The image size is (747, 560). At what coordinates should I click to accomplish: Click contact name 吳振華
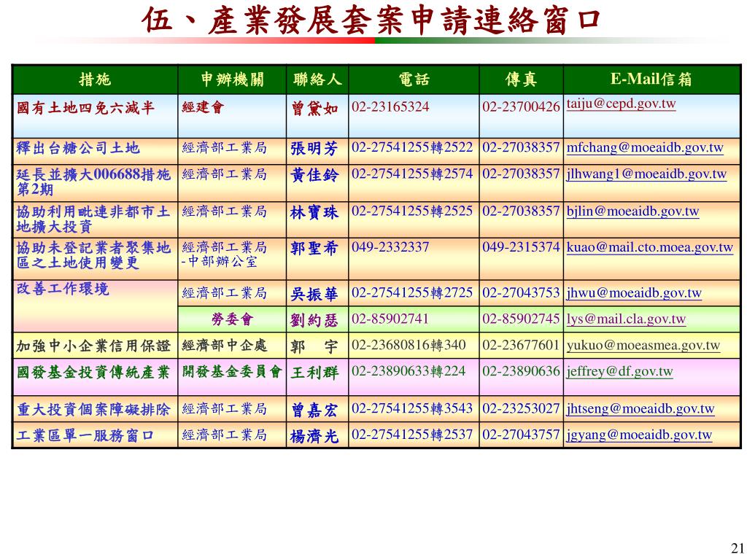click(x=315, y=295)
